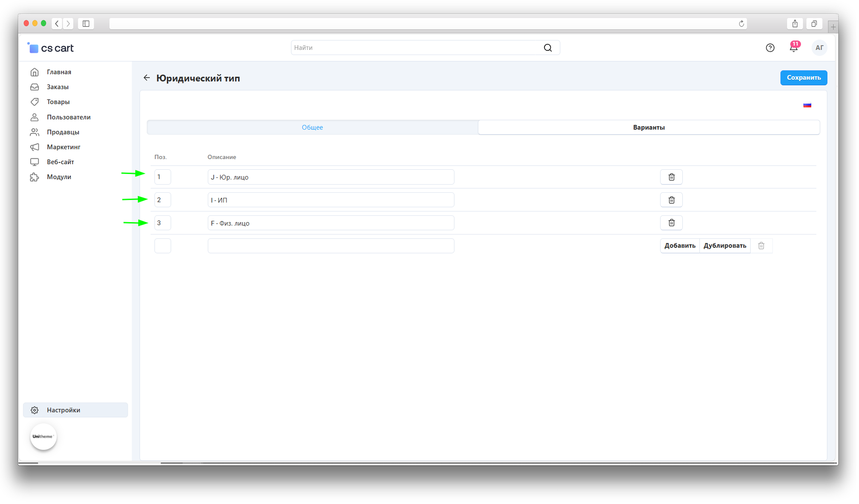The image size is (859, 504).
Task: Delete the 'F - Физ. лицо' variant row
Action: tap(671, 223)
